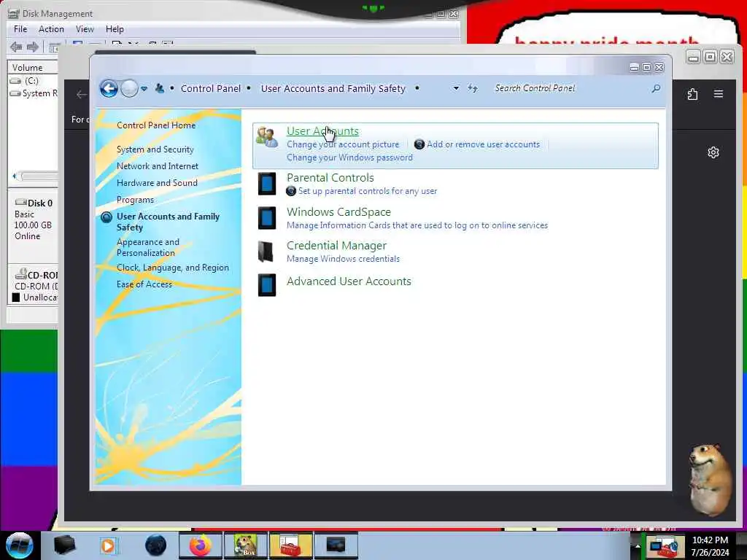This screenshot has height=560, width=747.
Task: Click the black folder taskbar icon
Action: 64,545
